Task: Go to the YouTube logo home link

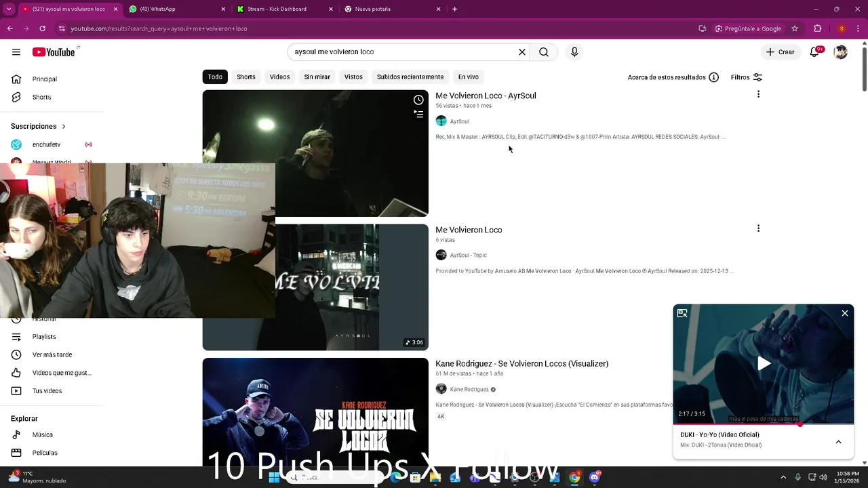Action: click(x=54, y=52)
